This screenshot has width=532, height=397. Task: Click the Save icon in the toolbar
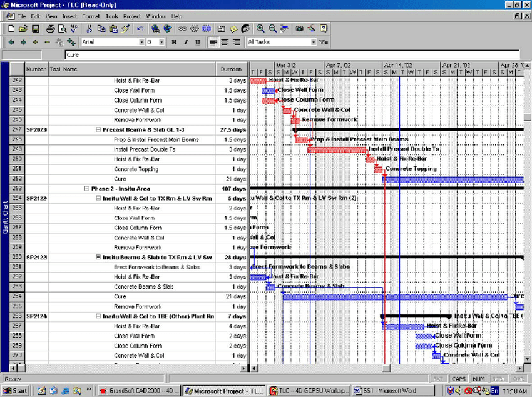[x=36, y=29]
